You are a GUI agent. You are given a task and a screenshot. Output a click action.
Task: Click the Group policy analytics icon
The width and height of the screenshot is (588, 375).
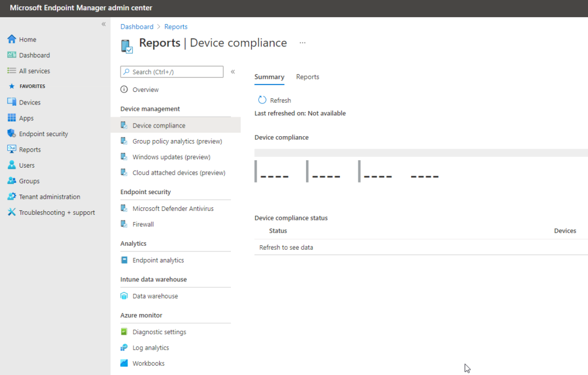[x=124, y=141]
